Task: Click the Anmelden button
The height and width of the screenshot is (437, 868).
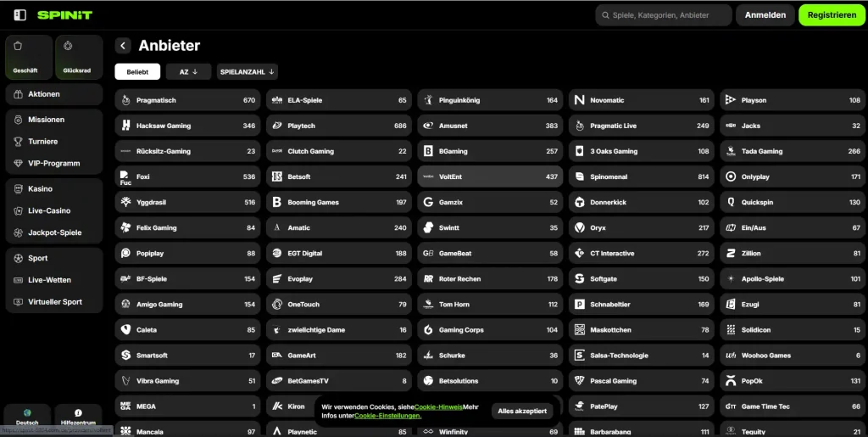Action: point(765,15)
